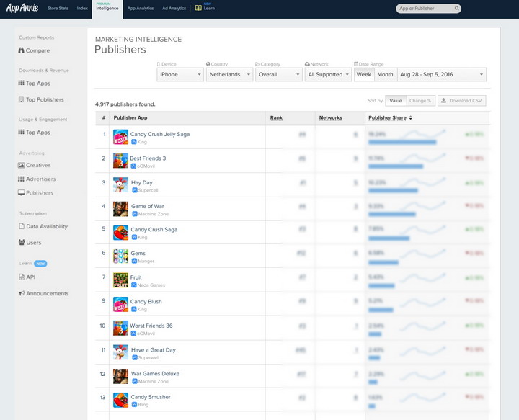Open the Supercell publisher link under Hay Day
This screenshot has width=519, height=420.
pos(148,190)
